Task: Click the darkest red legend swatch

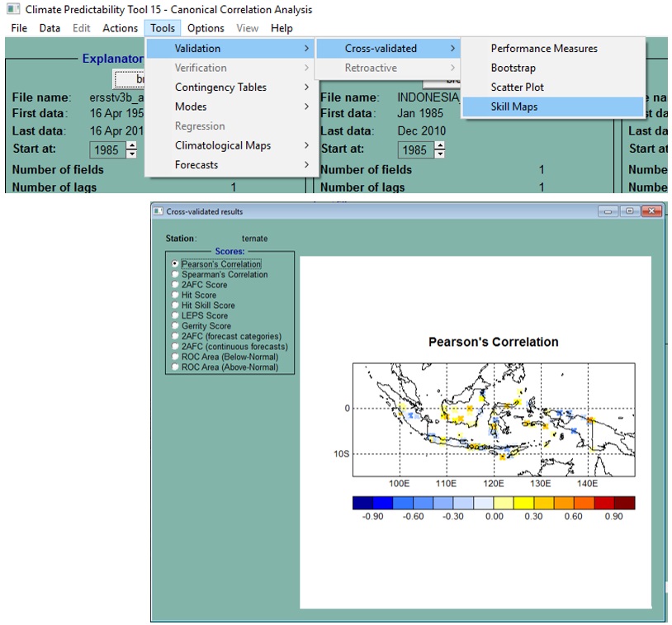Action: (x=624, y=503)
